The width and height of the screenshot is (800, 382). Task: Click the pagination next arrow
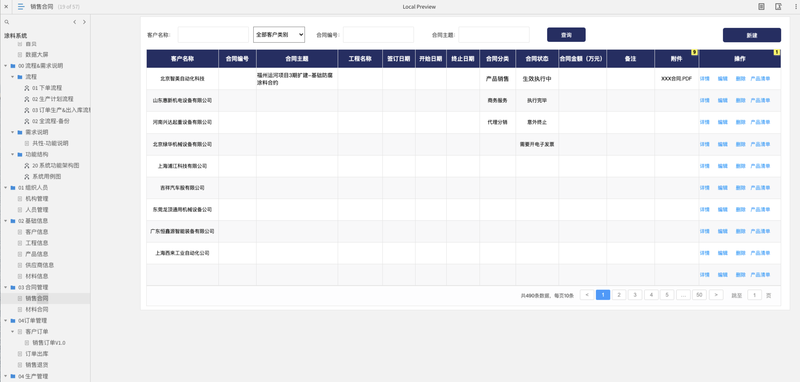pos(716,295)
